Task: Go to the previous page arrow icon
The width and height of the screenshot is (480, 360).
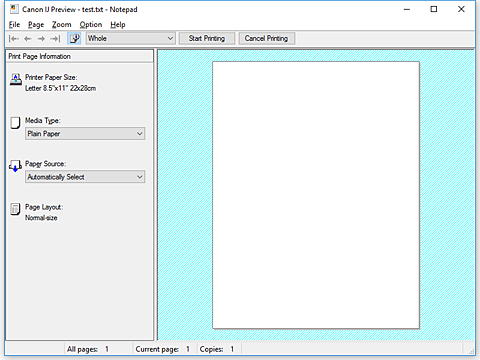Action: [x=28, y=39]
